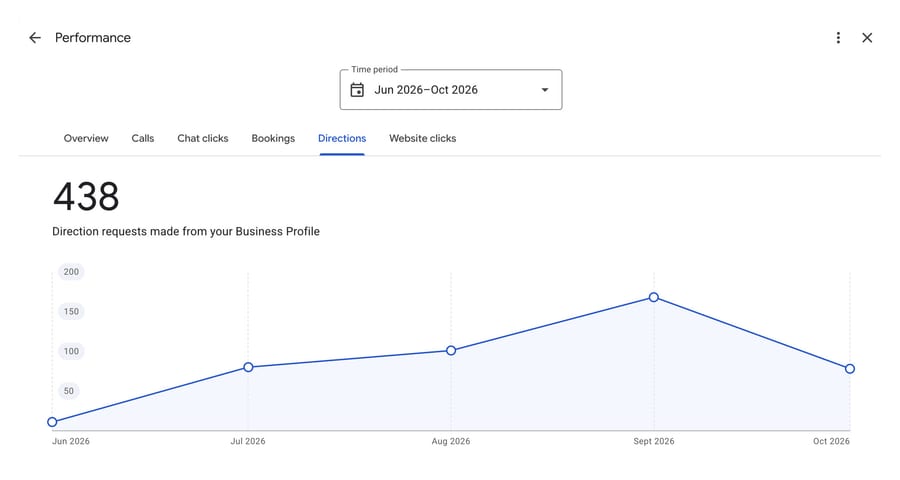Select the Oct 2026 data point
The image size is (900, 480).
[850, 369]
